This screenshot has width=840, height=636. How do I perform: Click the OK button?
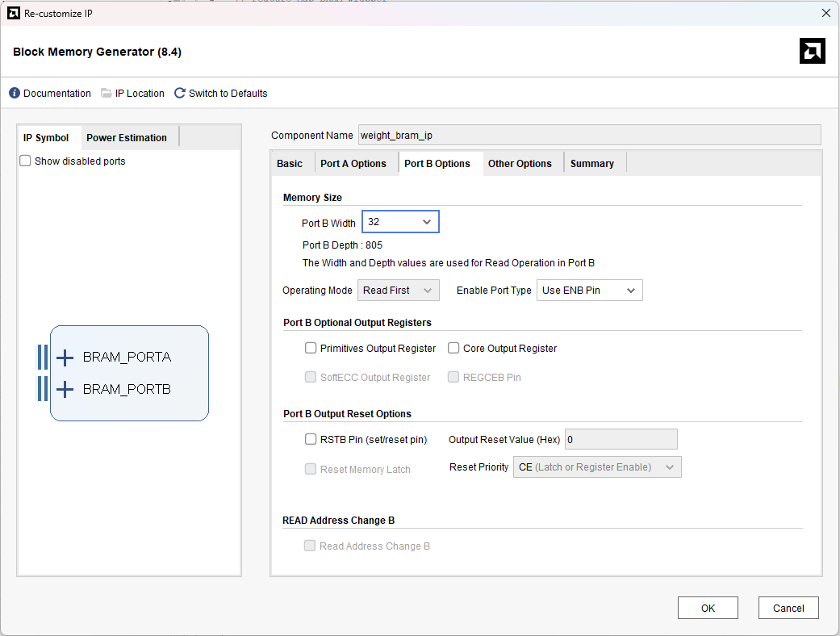tap(708, 608)
